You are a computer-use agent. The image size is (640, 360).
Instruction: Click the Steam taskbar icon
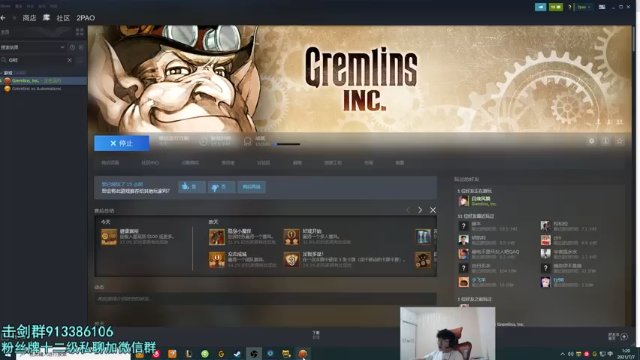coord(237,354)
